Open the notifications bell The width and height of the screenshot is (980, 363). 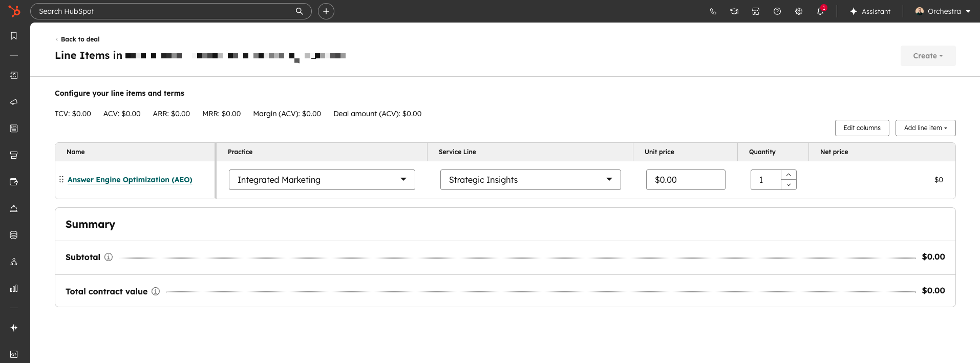pyautogui.click(x=820, y=11)
